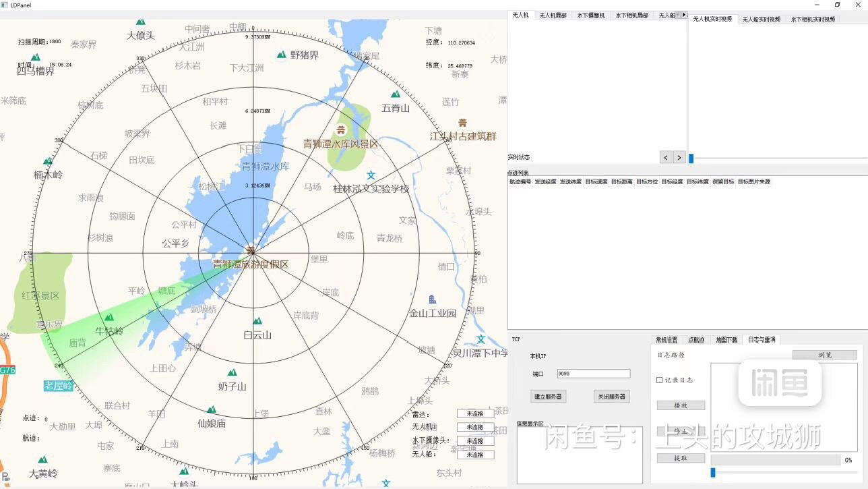Click the 建立服务器 button
This screenshot has width=868, height=489.
pos(548,397)
